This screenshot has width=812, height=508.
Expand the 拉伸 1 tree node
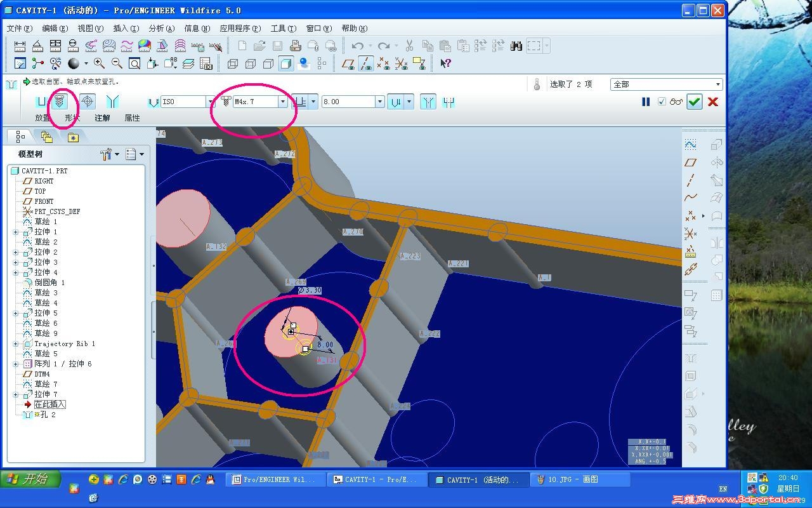[16, 232]
